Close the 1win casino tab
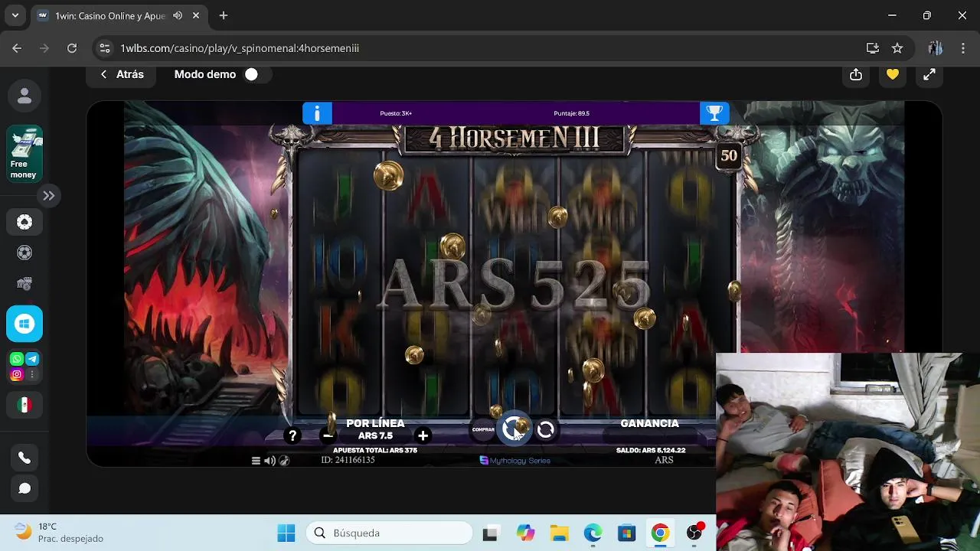Viewport: 980px width, 551px height. pos(197,15)
